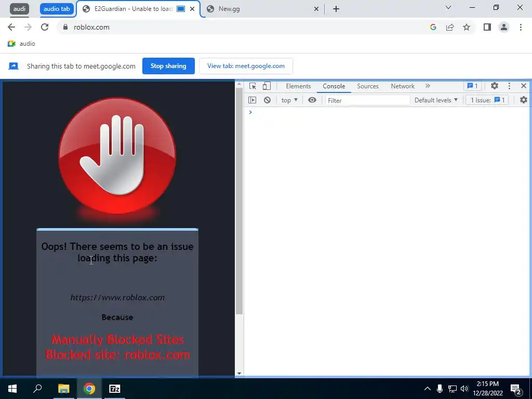Select the audio tab group label

pyautogui.click(x=57, y=9)
